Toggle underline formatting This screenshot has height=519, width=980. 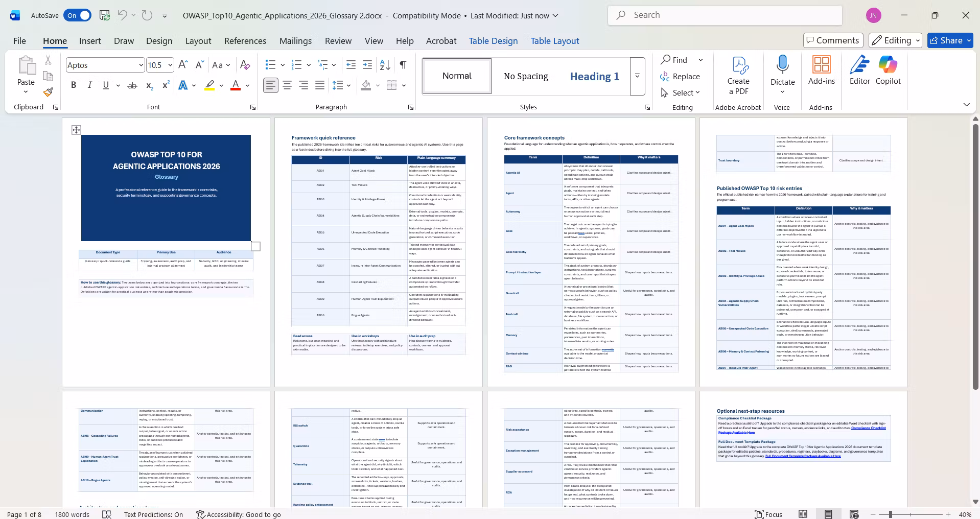point(106,85)
